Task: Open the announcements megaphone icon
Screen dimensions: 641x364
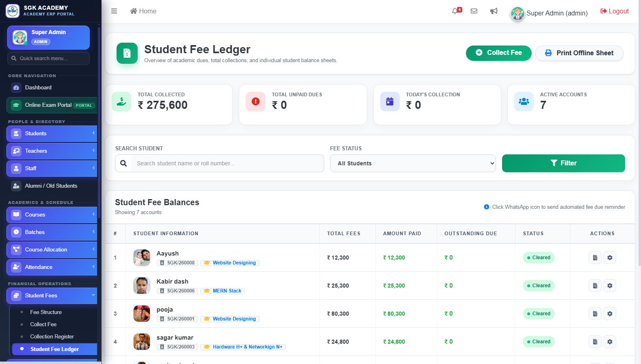Action: (494, 11)
